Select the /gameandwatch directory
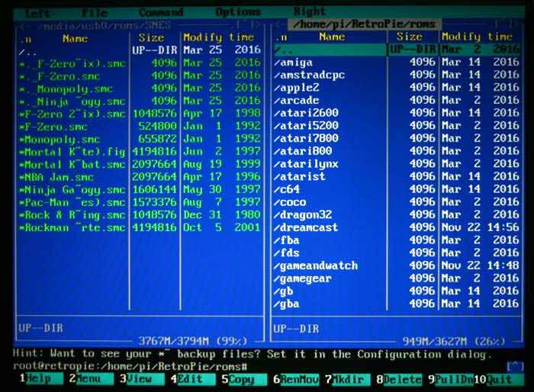Image resolution: width=534 pixels, height=392 pixels. click(397, 265)
